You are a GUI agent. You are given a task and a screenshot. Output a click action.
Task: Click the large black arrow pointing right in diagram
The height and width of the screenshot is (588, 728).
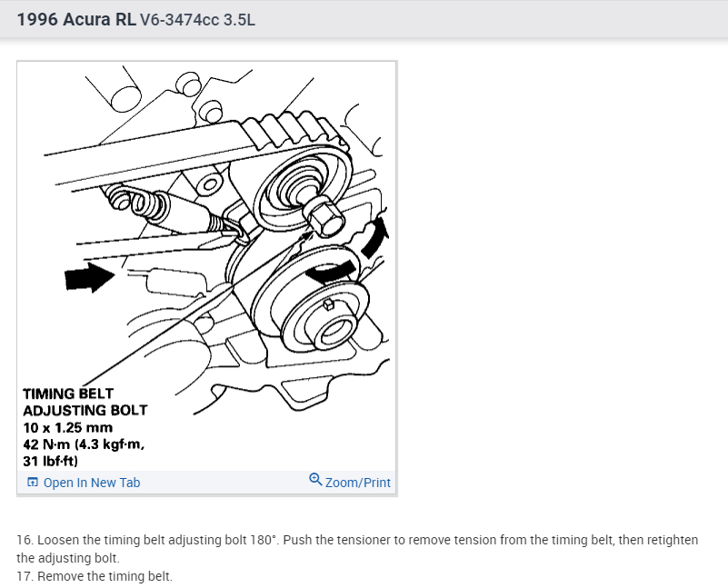pos(90,277)
